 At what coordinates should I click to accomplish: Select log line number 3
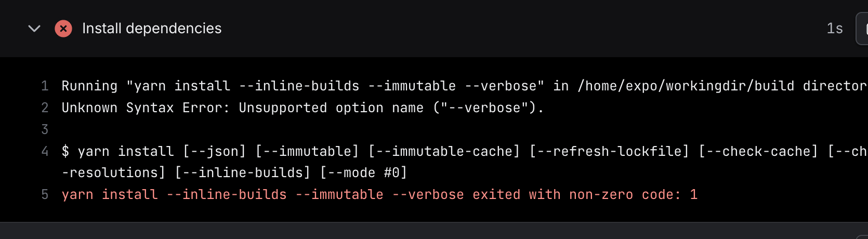pos(45,129)
